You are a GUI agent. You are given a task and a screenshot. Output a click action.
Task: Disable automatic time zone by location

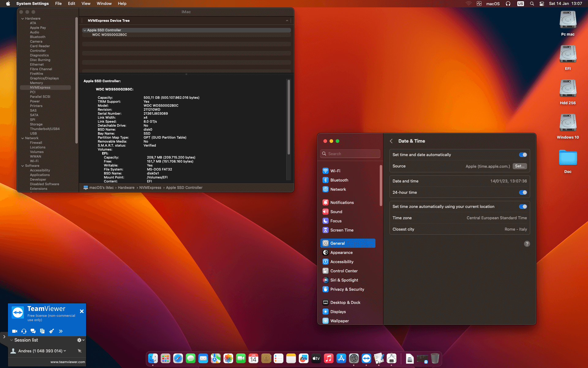pyautogui.click(x=523, y=206)
